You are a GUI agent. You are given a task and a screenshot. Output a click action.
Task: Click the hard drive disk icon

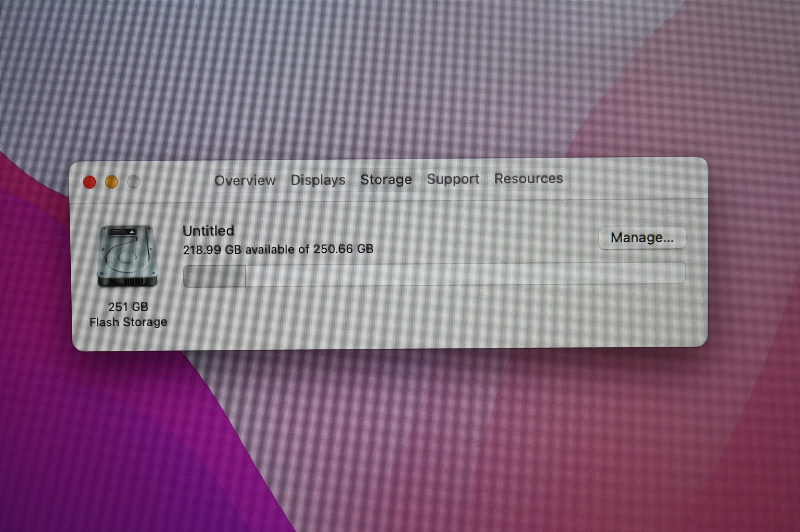coord(127,256)
